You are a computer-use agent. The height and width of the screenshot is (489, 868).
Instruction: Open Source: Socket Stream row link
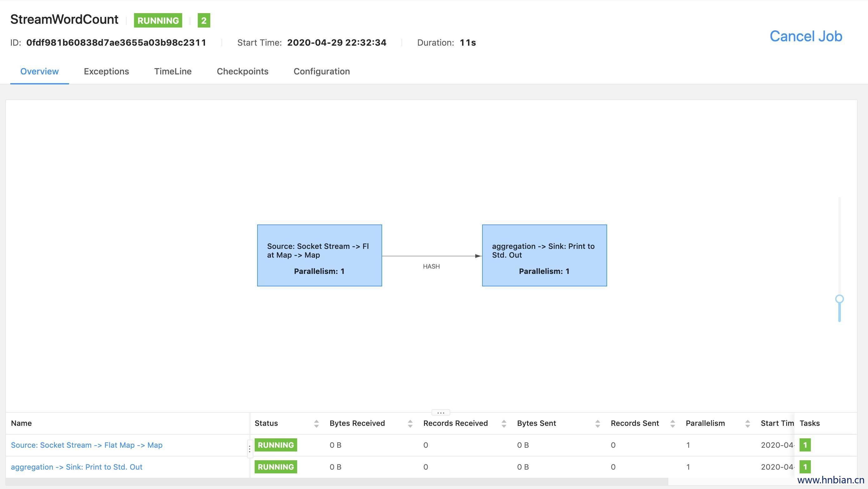87,445
